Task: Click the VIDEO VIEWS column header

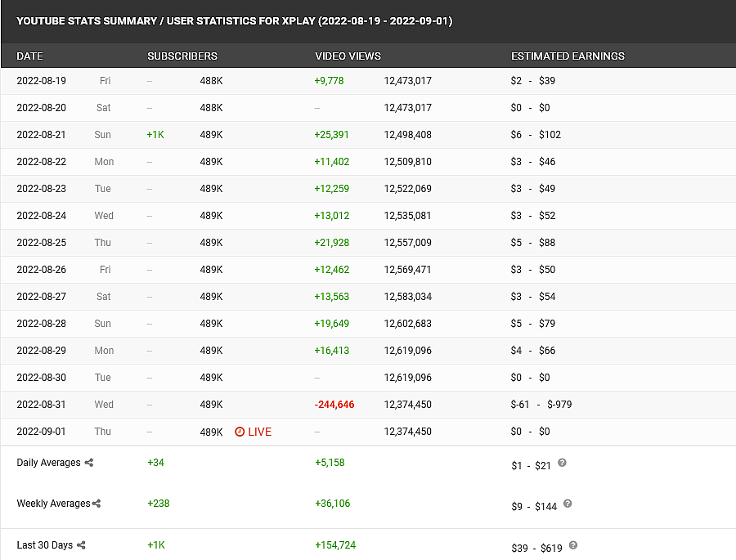Action: click(348, 56)
